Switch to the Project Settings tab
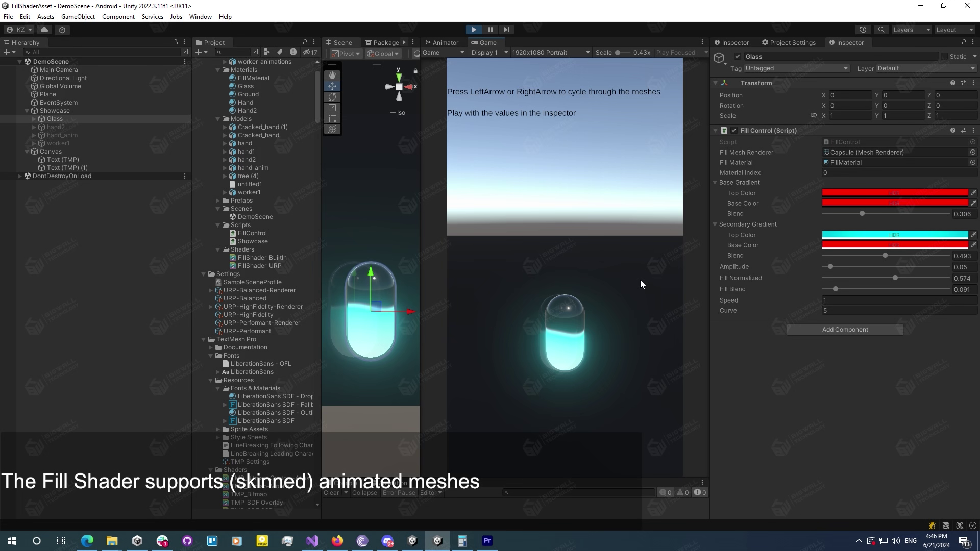The width and height of the screenshot is (980, 551). point(789,42)
